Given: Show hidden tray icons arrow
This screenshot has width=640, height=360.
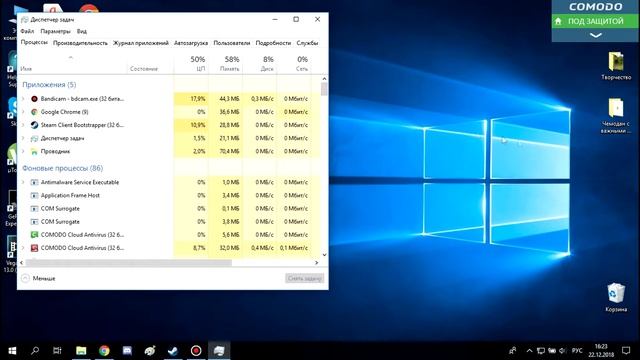Looking at the screenshot, I should (x=529, y=351).
